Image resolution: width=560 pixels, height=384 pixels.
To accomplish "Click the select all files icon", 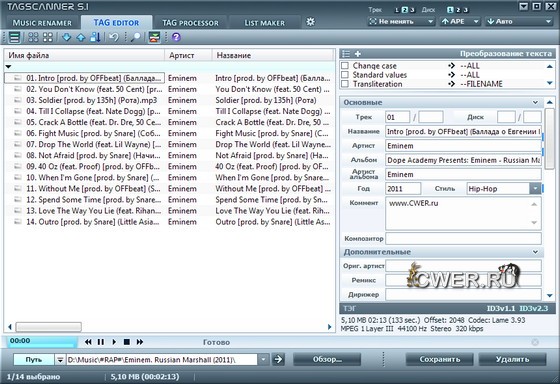I will point(33,37).
